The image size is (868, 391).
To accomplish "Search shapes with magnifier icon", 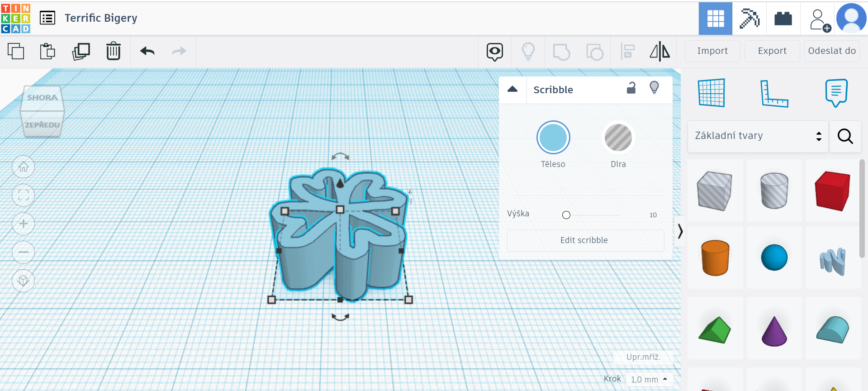I will (845, 136).
